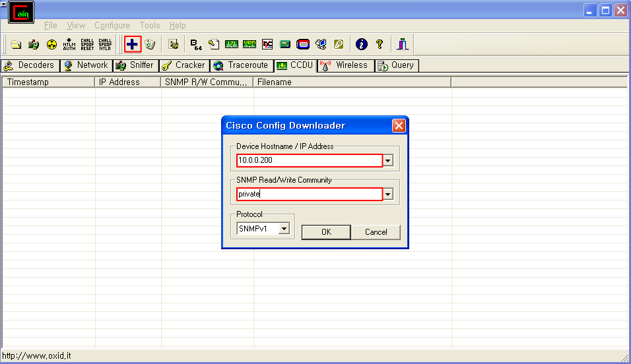The height and width of the screenshot is (364, 631).
Task: Open the About info icon
Action: click(x=362, y=44)
